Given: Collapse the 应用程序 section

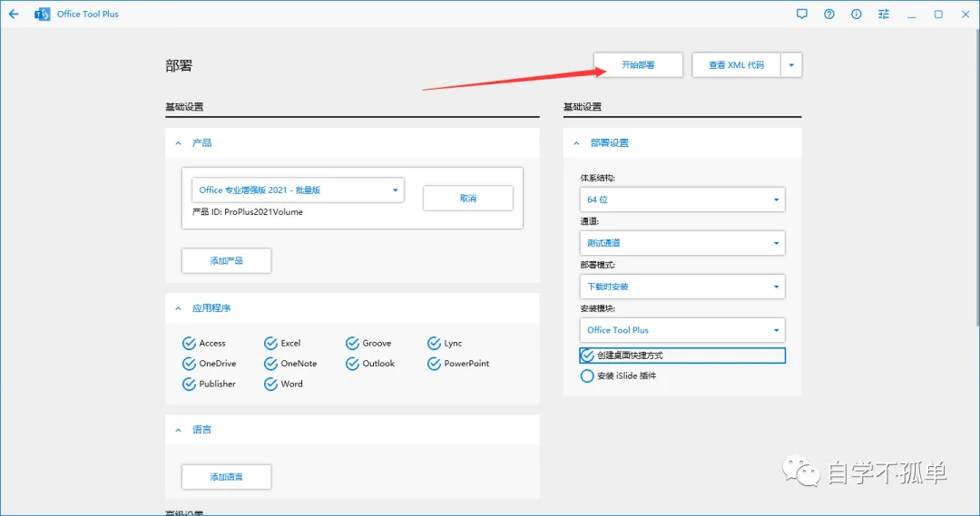Looking at the screenshot, I should [178, 308].
